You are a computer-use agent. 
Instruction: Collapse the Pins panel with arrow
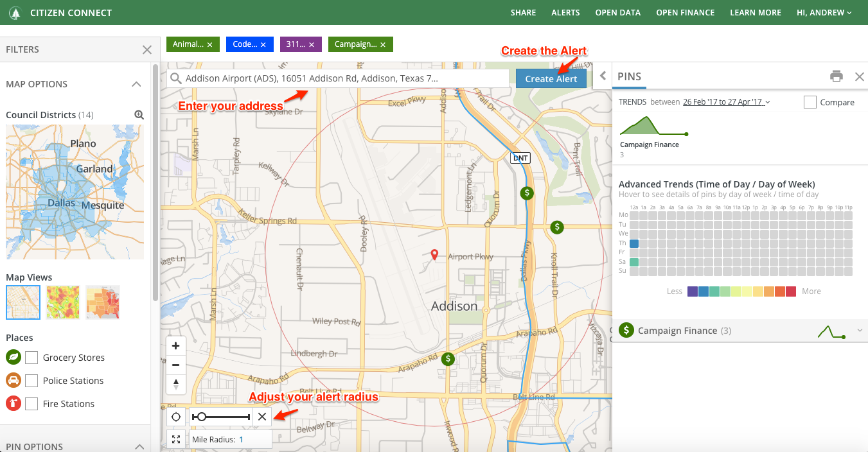(x=603, y=76)
